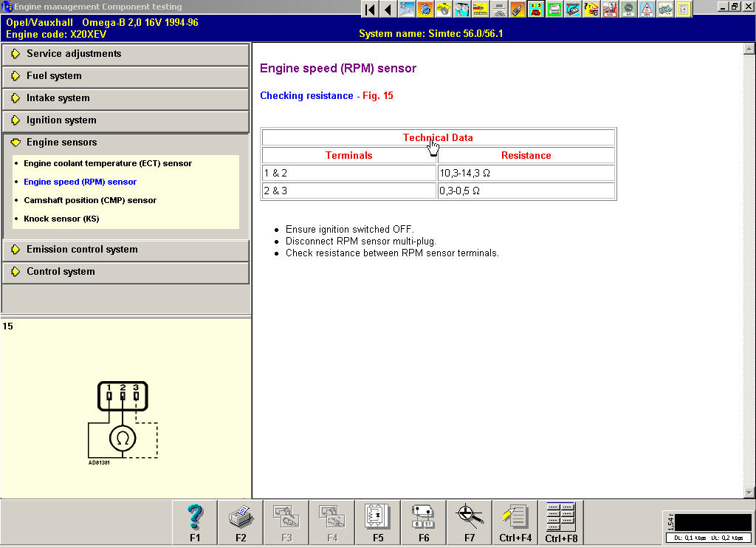Select Knock sensor (KS) item

click(61, 219)
